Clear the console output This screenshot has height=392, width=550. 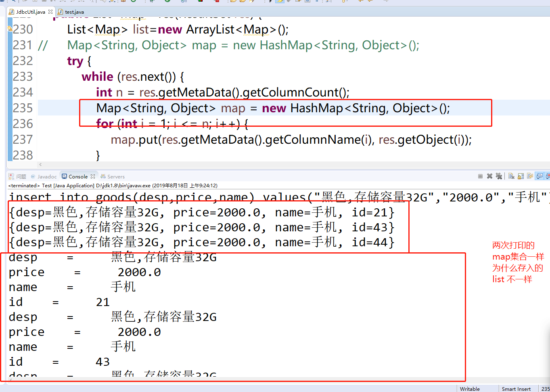(511, 176)
